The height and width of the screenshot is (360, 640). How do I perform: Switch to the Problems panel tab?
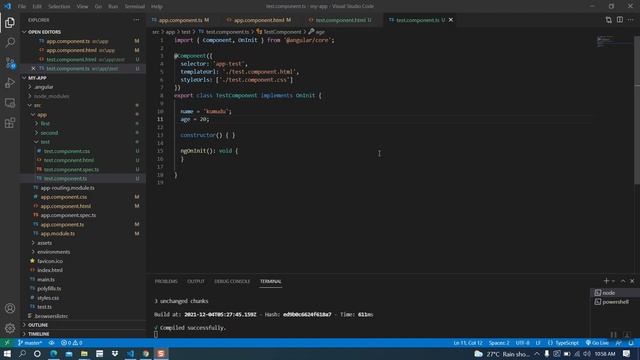click(x=166, y=281)
